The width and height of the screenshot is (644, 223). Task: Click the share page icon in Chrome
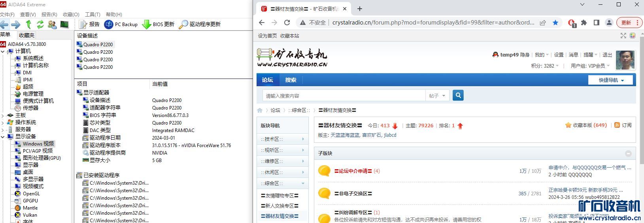(x=543, y=23)
